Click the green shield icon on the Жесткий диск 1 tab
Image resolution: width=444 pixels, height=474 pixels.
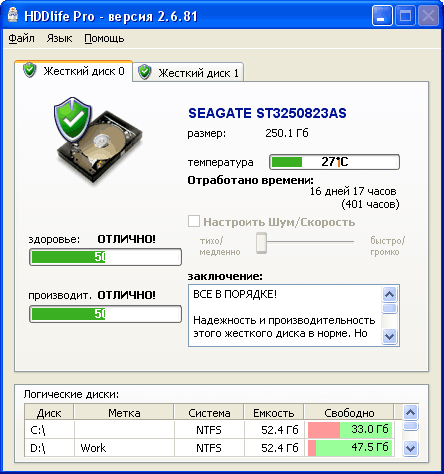[145, 72]
